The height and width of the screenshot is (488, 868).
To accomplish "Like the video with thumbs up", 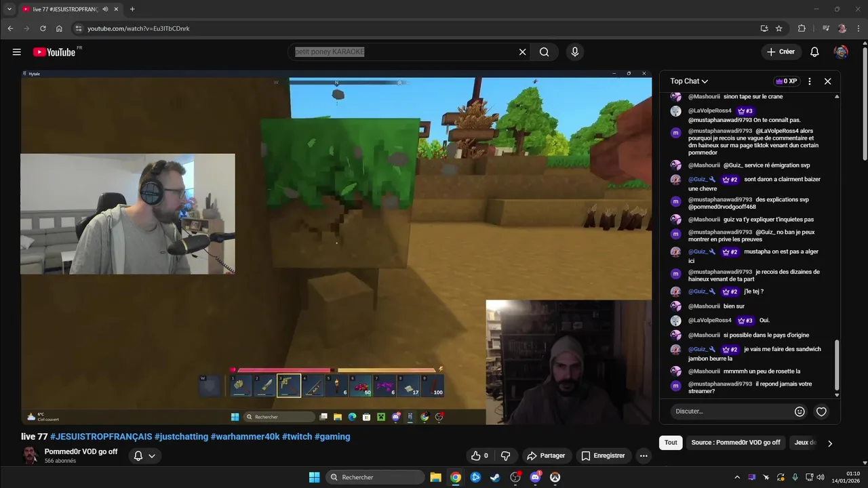I will click(x=480, y=456).
